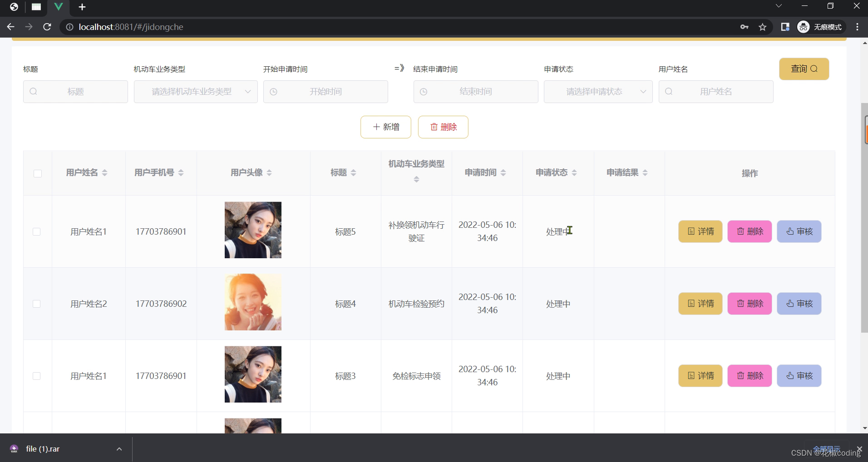Image resolution: width=868 pixels, height=462 pixels.
Task: Open the downloaded file (1).rar
Action: point(43,449)
